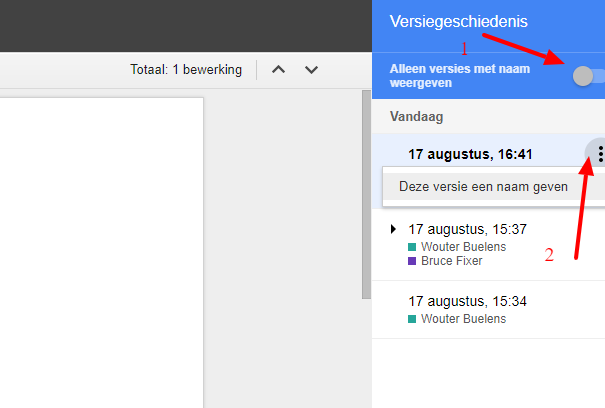Click the 'Vandaag' group header

click(x=416, y=116)
